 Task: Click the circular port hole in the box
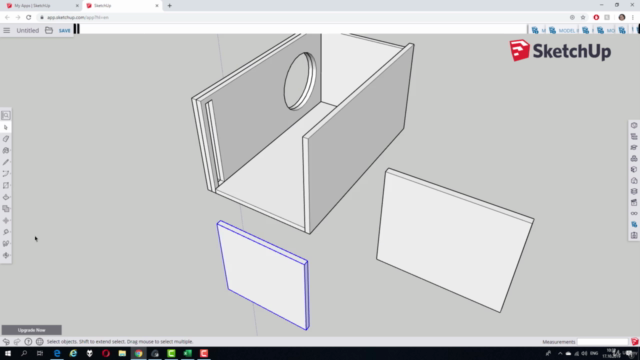pyautogui.click(x=300, y=81)
